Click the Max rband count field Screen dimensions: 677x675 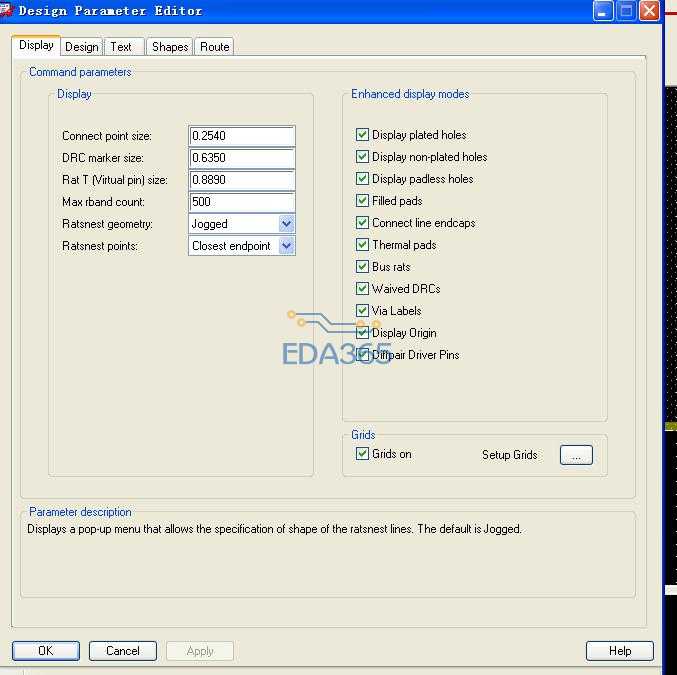click(242, 202)
